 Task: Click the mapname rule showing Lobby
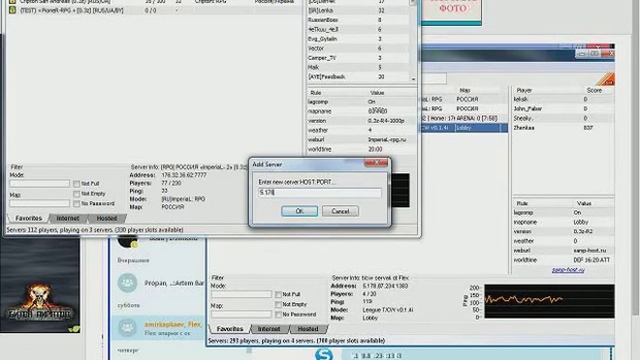[563, 222]
